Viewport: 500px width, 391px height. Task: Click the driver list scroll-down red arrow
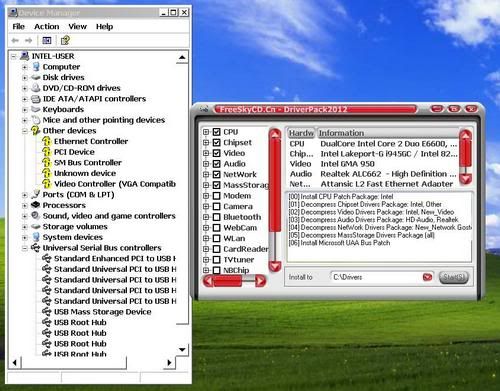coord(275,266)
